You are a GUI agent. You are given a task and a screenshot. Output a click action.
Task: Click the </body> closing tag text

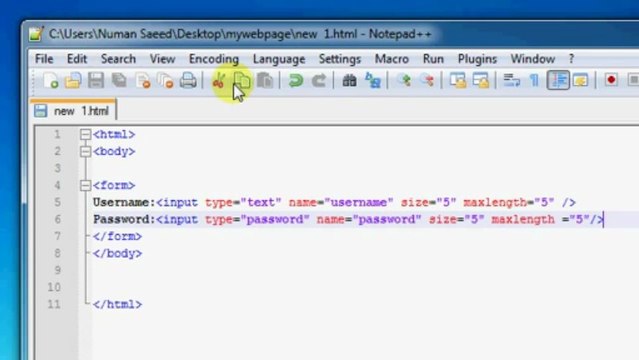[117, 253]
